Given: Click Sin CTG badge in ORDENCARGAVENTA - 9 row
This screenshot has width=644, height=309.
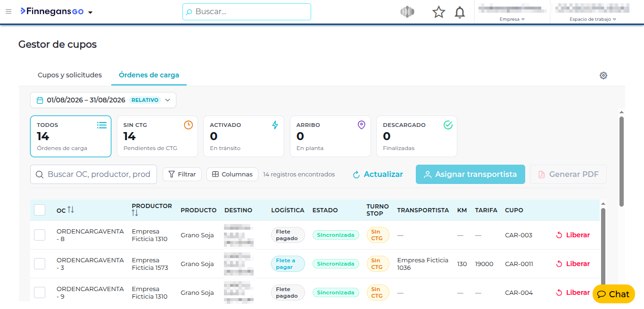Looking at the screenshot, I should pos(378,292).
